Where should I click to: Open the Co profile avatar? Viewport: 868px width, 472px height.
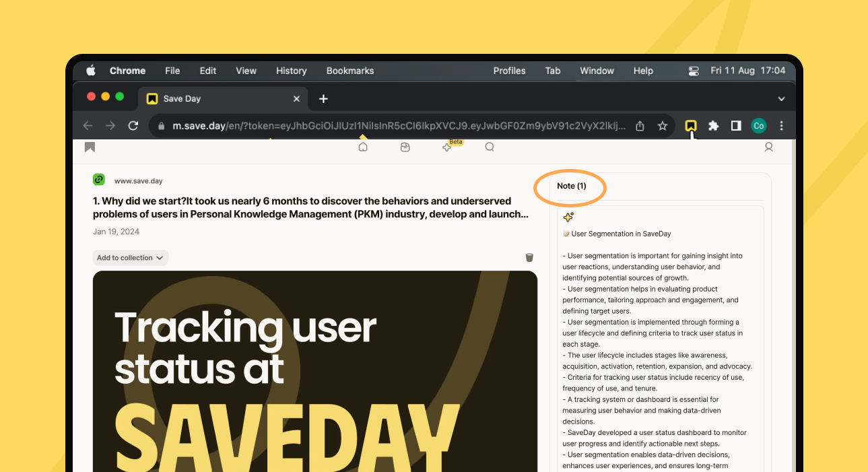click(x=759, y=126)
